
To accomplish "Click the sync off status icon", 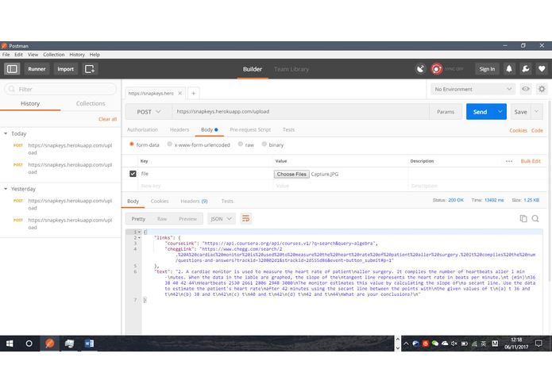I will click(437, 69).
